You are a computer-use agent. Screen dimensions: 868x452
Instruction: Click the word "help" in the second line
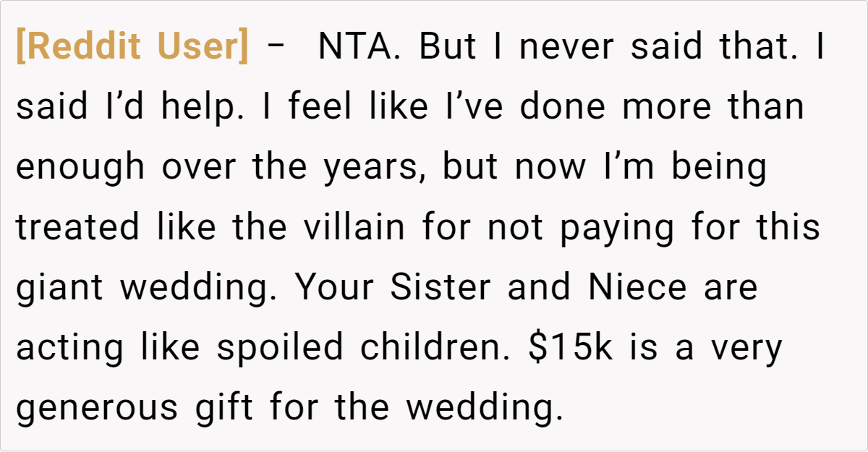[192, 107]
